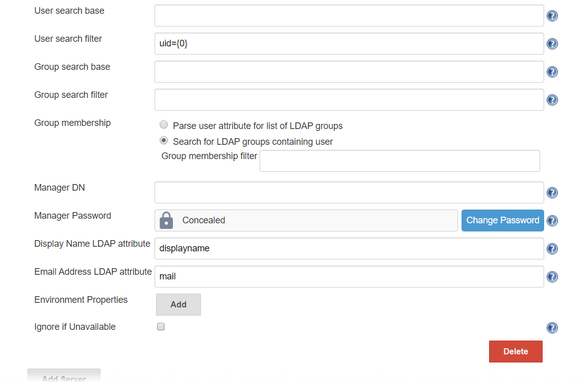
Task: Click the Change Password button
Action: [502, 220]
